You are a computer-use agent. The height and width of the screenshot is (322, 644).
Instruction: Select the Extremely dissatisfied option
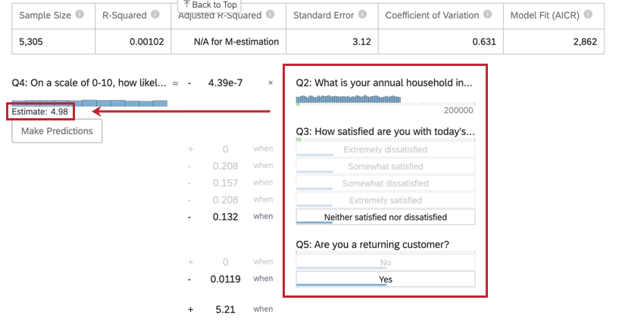385,150
